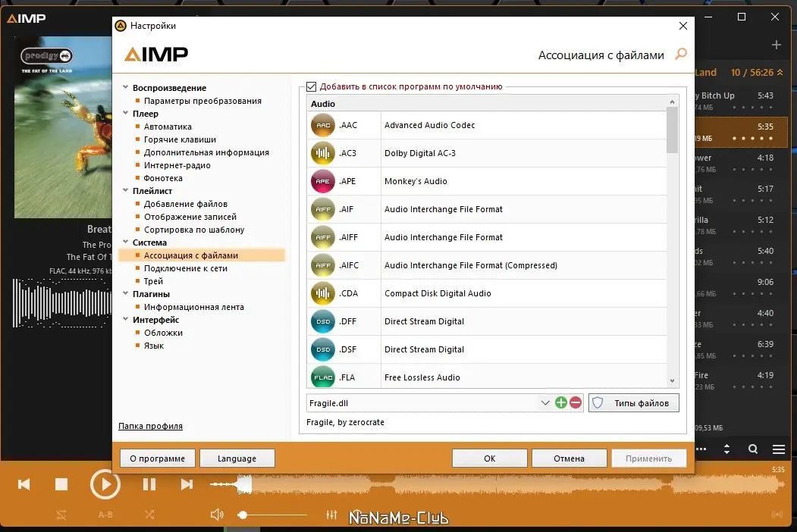Adjust the volume slider knob
The height and width of the screenshot is (532, 797).
pyautogui.click(x=243, y=515)
